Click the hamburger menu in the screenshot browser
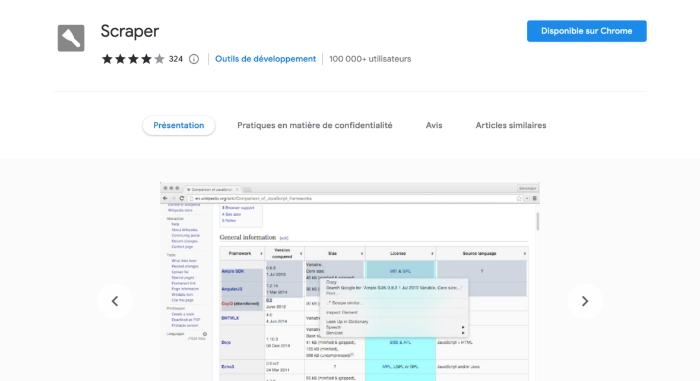This screenshot has height=381, width=700. 534,198
